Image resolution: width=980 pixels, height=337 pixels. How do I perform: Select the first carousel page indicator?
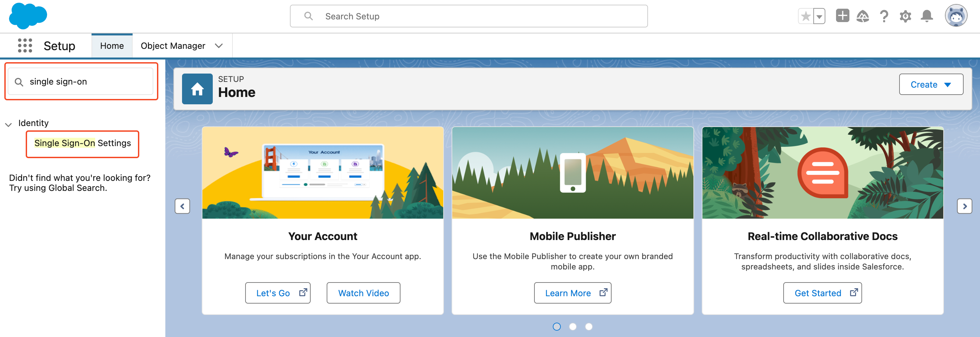pyautogui.click(x=556, y=326)
